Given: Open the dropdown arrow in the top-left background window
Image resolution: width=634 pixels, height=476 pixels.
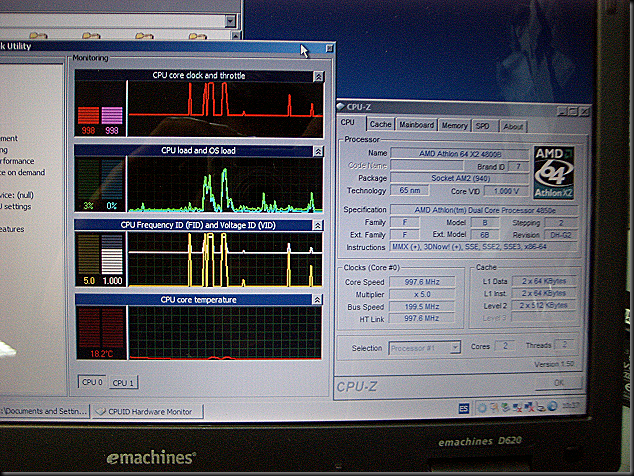Looking at the screenshot, I should pyautogui.click(x=230, y=21).
